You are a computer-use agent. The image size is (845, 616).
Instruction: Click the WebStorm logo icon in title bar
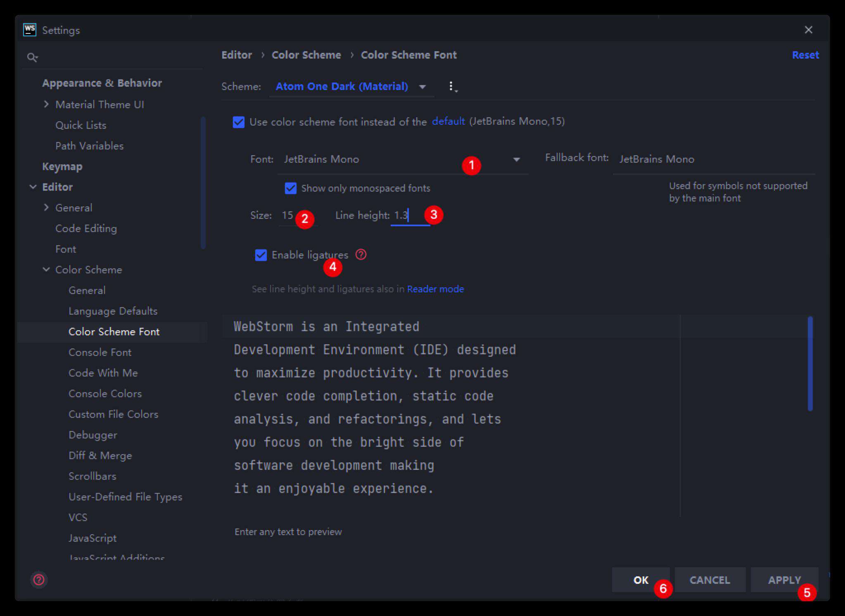(x=30, y=30)
